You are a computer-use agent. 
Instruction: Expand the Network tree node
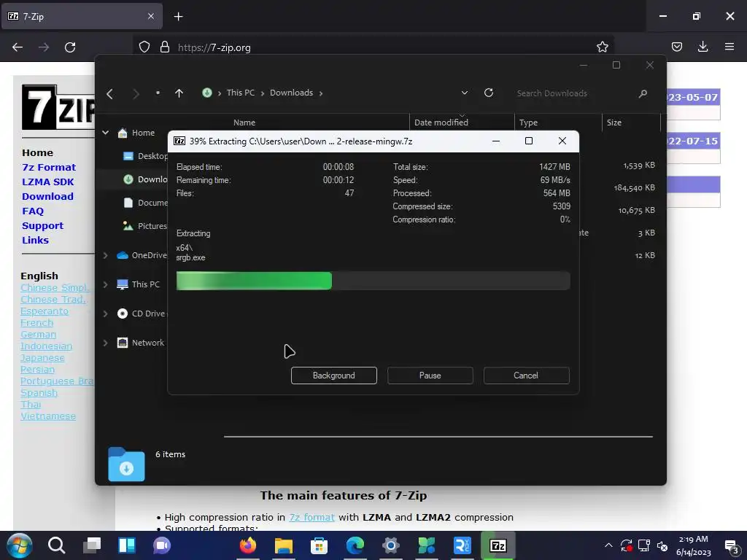105,343
